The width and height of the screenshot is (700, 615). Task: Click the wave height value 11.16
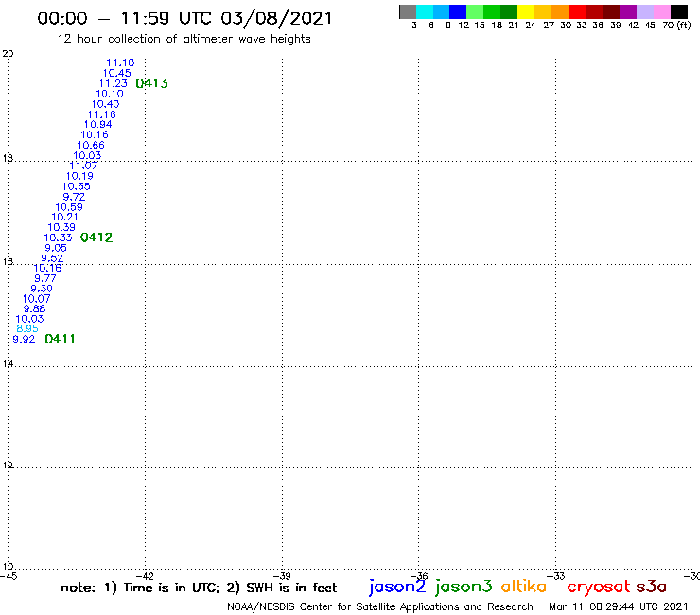point(102,114)
